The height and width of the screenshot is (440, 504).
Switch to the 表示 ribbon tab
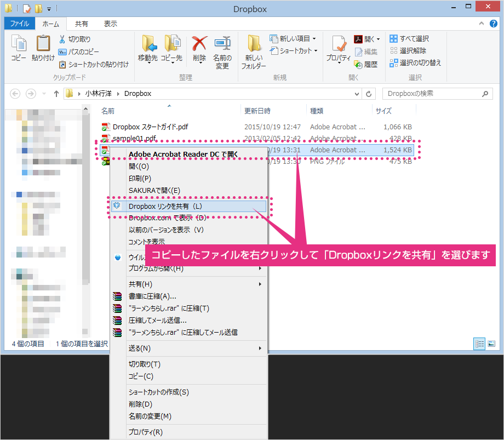[111, 24]
